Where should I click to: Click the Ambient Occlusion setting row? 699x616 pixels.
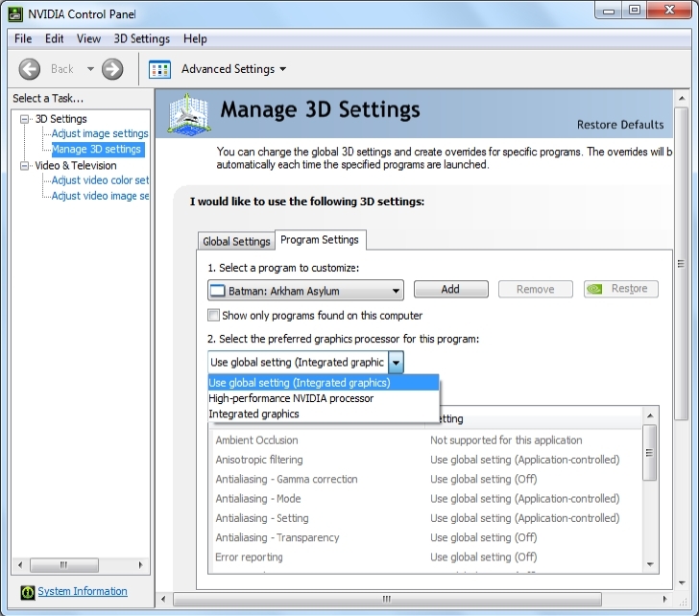pyautogui.click(x=425, y=440)
